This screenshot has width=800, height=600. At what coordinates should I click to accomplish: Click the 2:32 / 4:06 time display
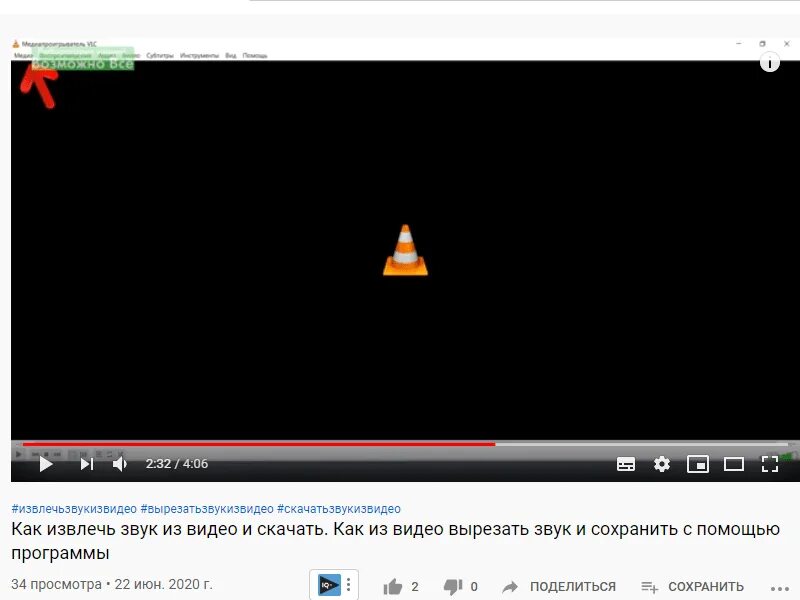click(x=177, y=464)
